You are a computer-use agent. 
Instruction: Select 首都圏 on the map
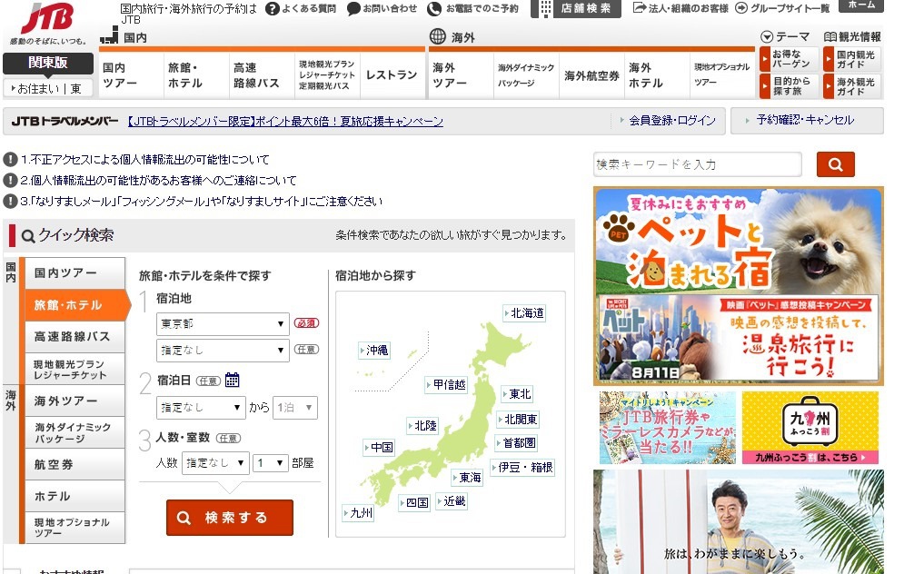click(516, 442)
